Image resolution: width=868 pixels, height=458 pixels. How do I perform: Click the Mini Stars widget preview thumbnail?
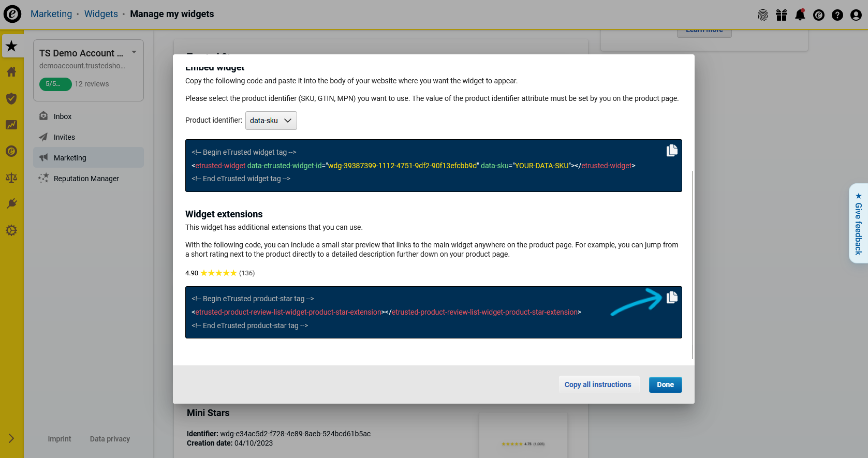point(523,435)
